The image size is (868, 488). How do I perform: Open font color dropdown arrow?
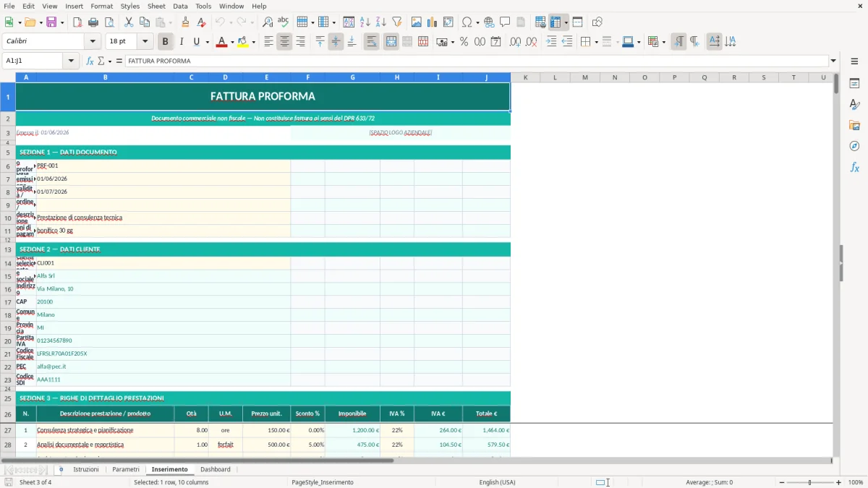232,42
